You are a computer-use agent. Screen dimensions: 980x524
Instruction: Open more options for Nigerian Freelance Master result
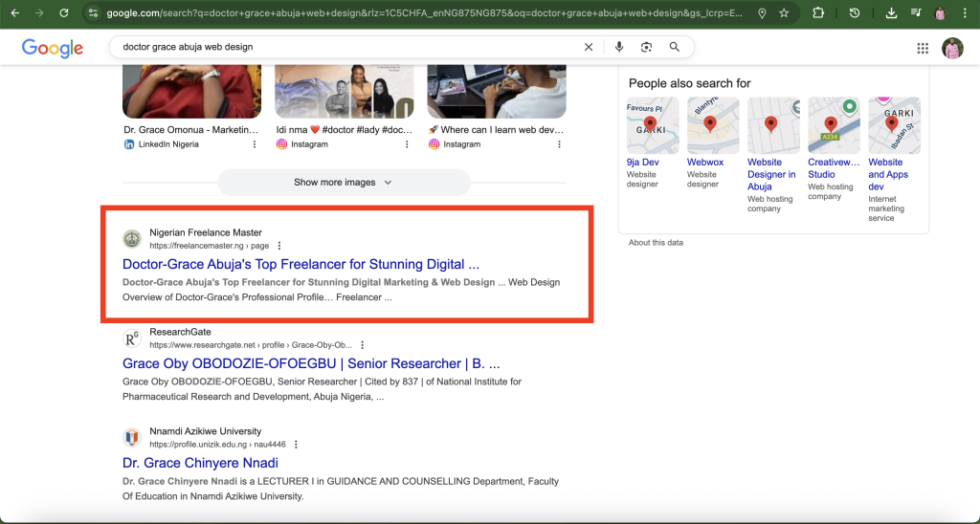click(279, 246)
